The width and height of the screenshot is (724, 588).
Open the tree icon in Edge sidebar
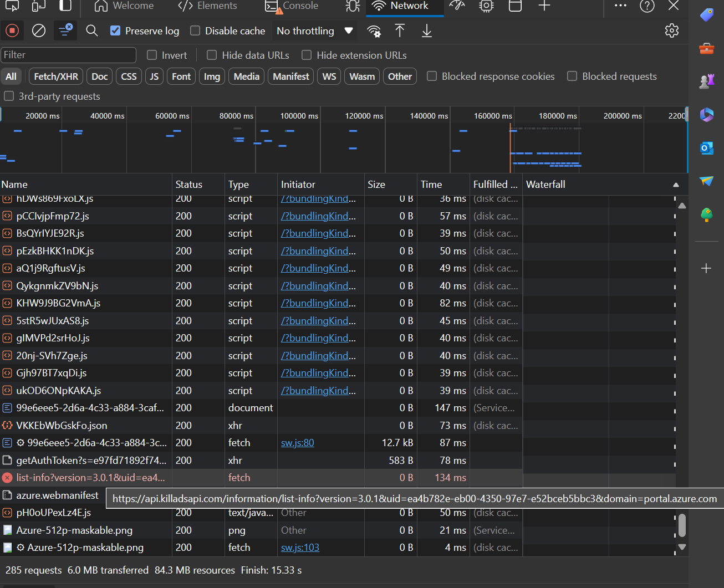tap(707, 214)
